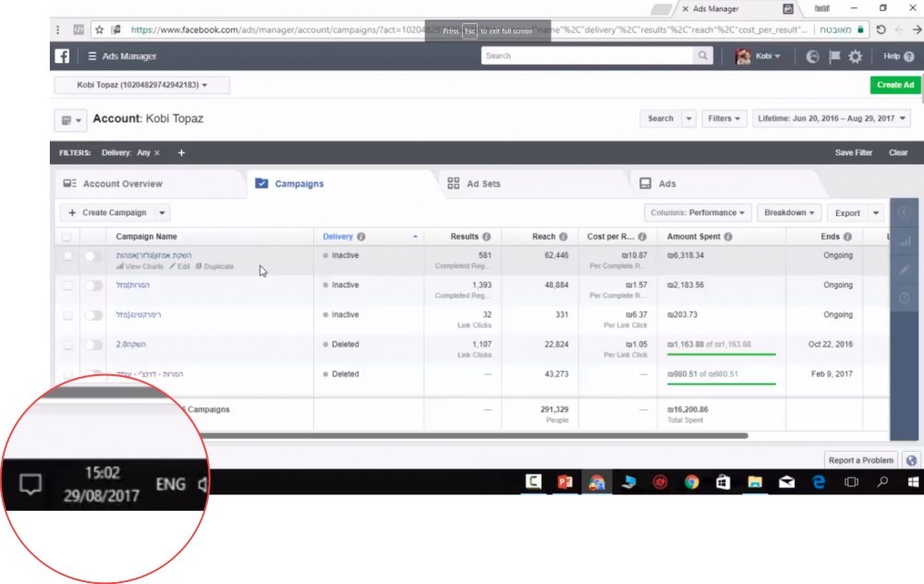924x584 pixels.
Task: Open the Kobi Topaz account dropdown
Action: pyautogui.click(x=142, y=85)
